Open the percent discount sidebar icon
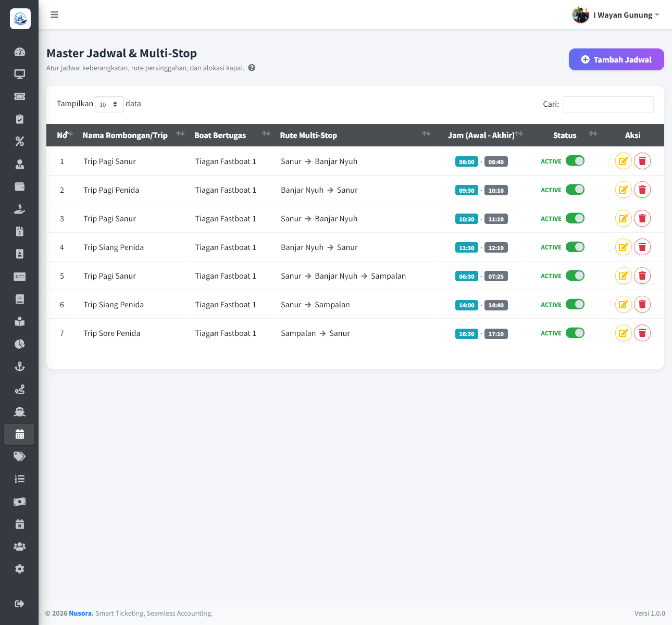Viewport: 672px width, 625px height. coord(19,142)
